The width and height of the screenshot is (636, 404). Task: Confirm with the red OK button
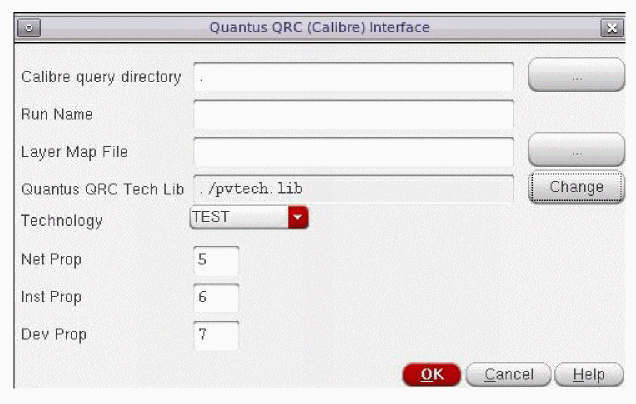pos(432,375)
